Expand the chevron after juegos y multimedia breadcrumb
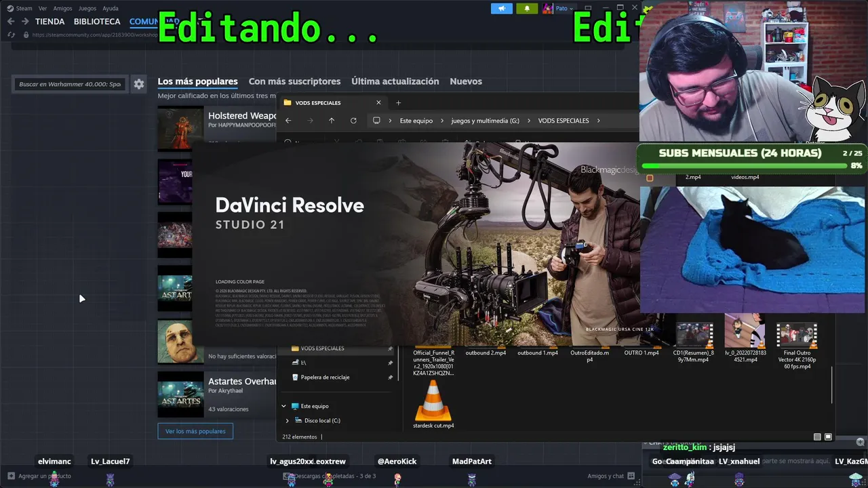Image resolution: width=868 pixels, height=488 pixels. click(x=529, y=121)
